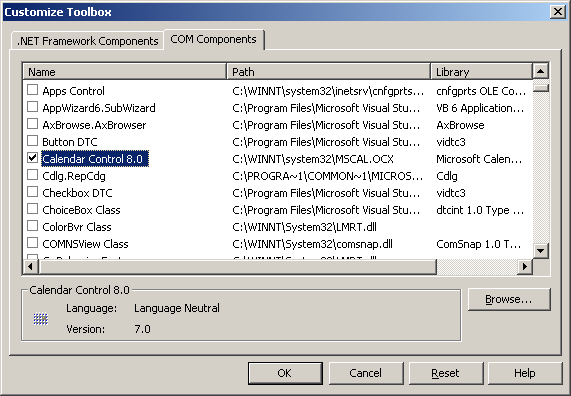Click the Calendar Control grid icon

[40, 319]
